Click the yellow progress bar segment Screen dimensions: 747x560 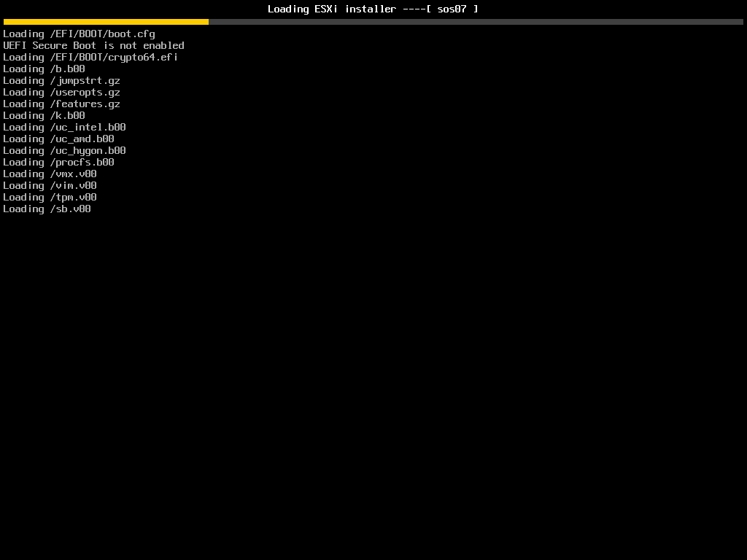coord(106,22)
